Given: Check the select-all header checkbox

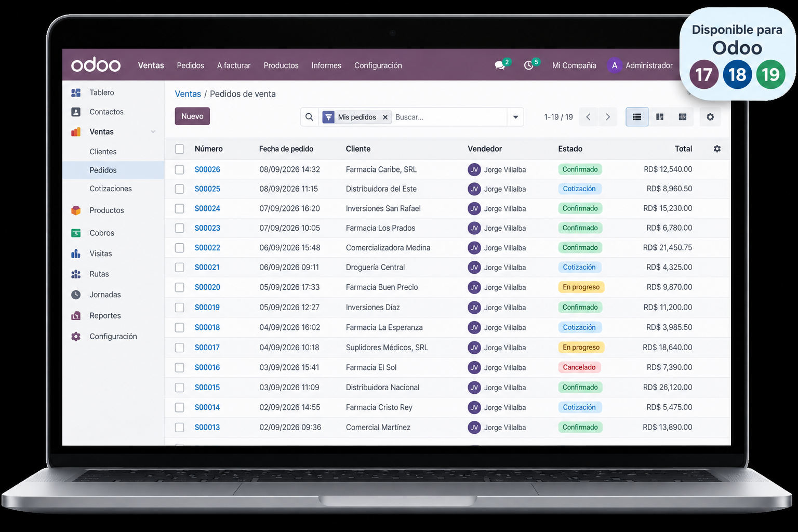Looking at the screenshot, I should 180,149.
